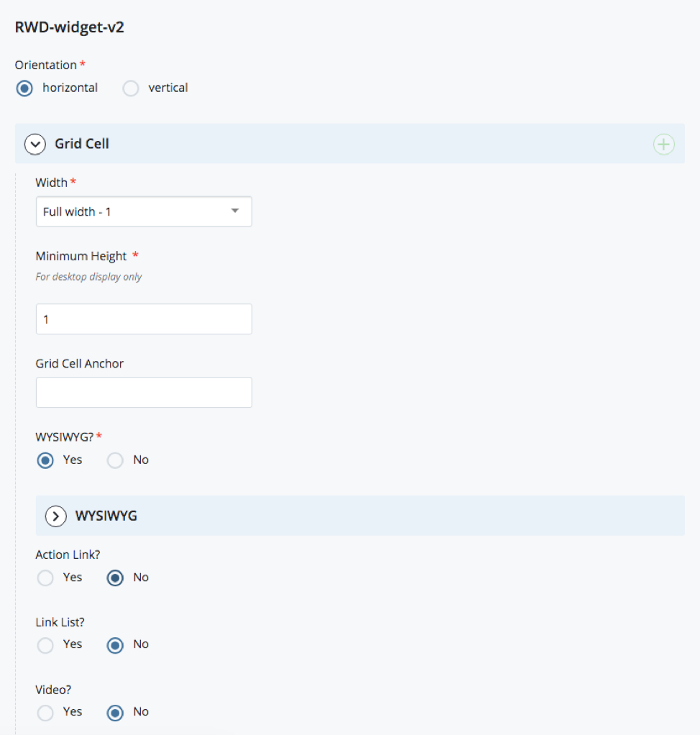Click the Grid Cell header title
Image resolution: width=700 pixels, height=735 pixels.
point(82,144)
